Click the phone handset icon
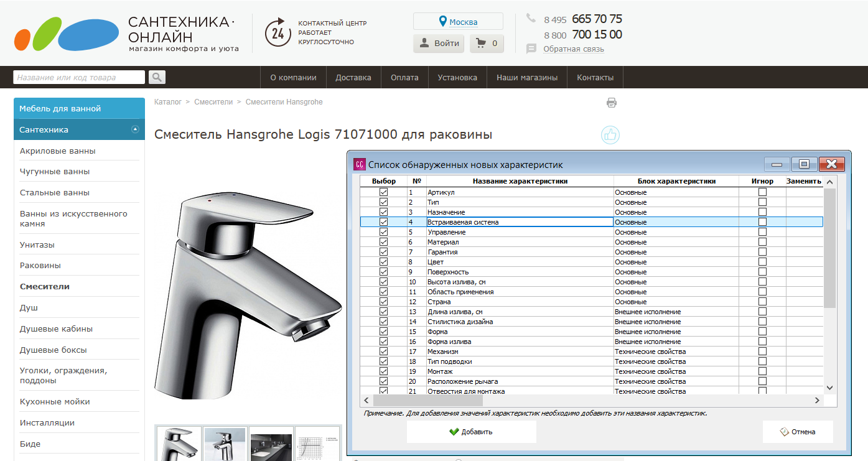The height and width of the screenshot is (461, 868). pos(531,18)
